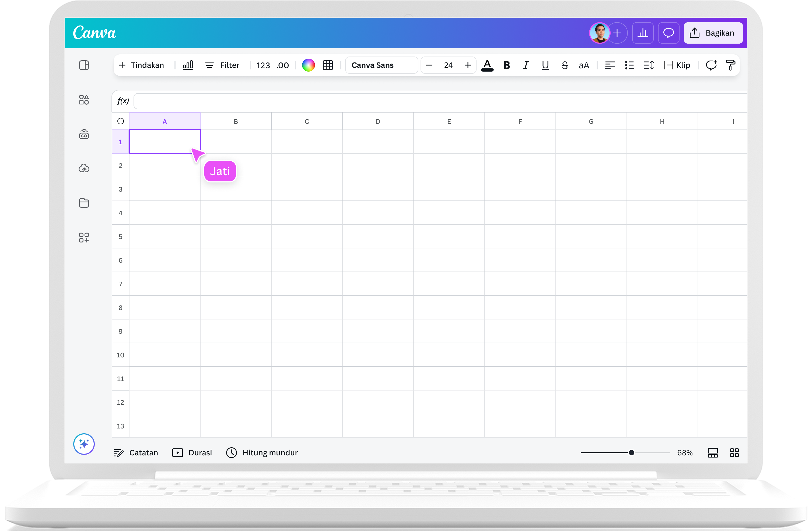The width and height of the screenshot is (812, 531).
Task: Open the text alignment options
Action: [x=610, y=65]
